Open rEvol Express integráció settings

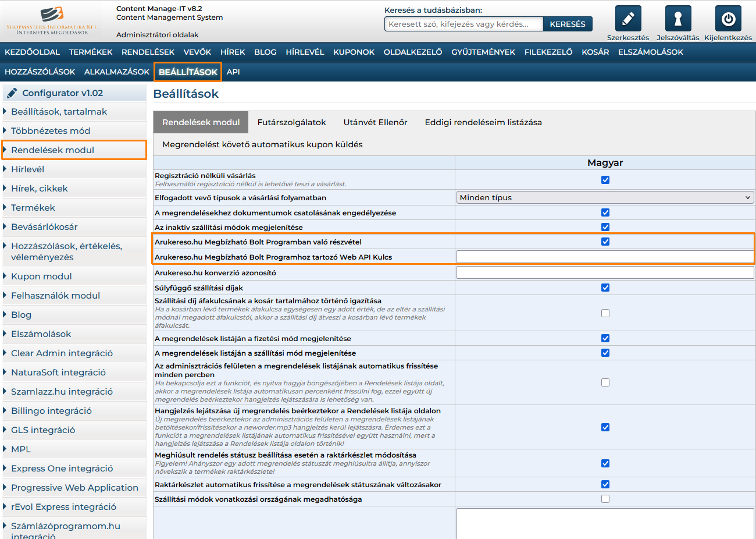point(74,507)
